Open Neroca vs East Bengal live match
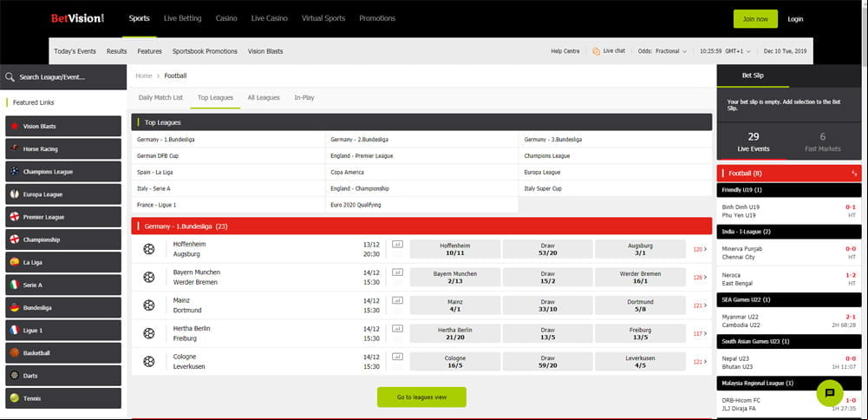This screenshot has height=420, width=868. (789, 279)
